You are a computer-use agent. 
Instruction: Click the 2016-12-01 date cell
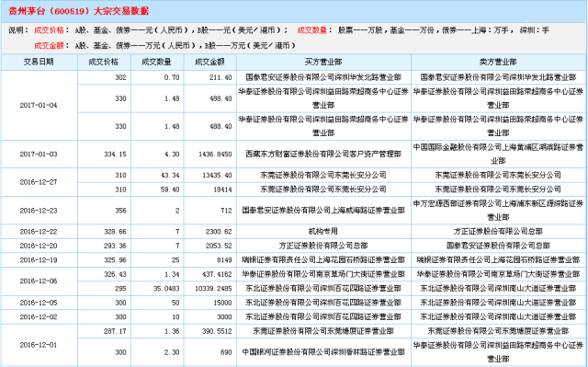(39, 345)
